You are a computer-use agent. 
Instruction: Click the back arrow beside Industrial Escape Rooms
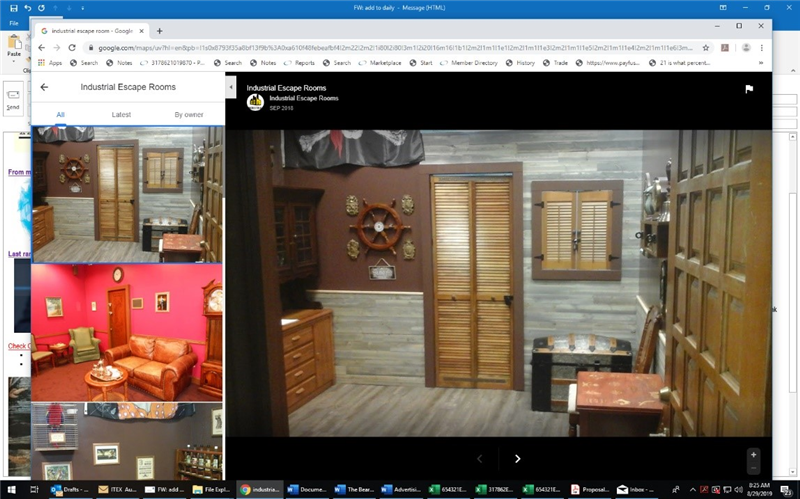(44, 87)
